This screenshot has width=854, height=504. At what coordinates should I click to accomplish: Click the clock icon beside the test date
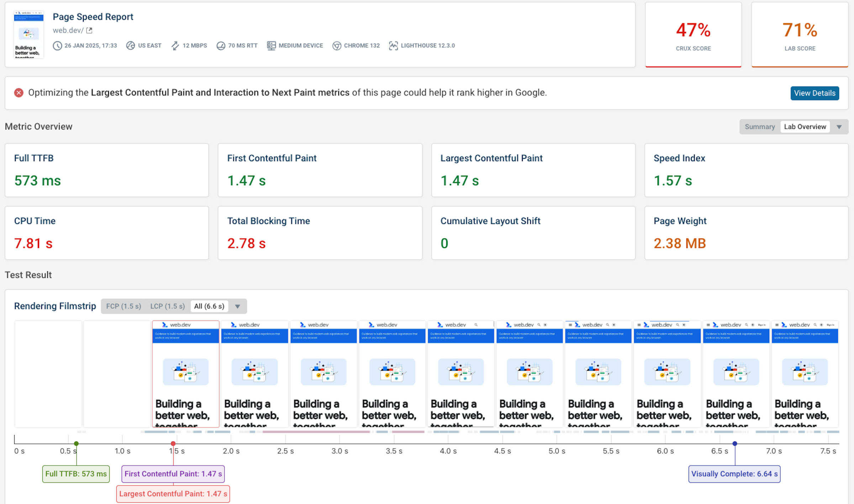[58, 46]
